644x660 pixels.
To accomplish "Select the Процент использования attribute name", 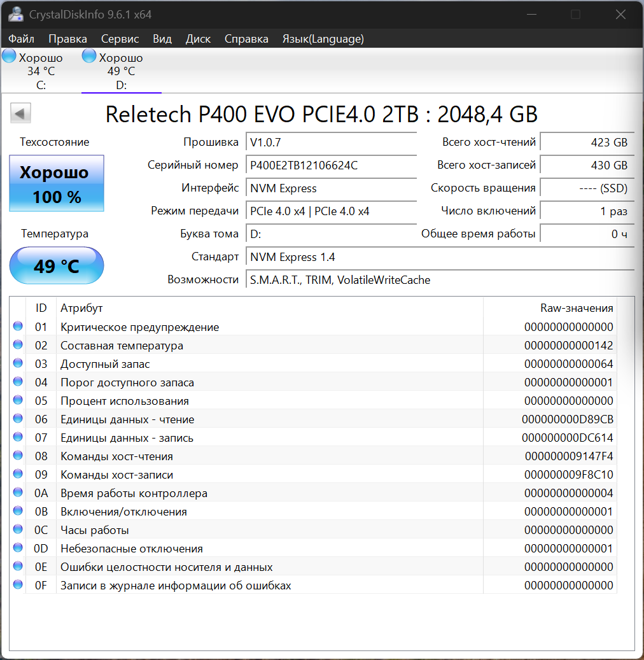I will [125, 401].
